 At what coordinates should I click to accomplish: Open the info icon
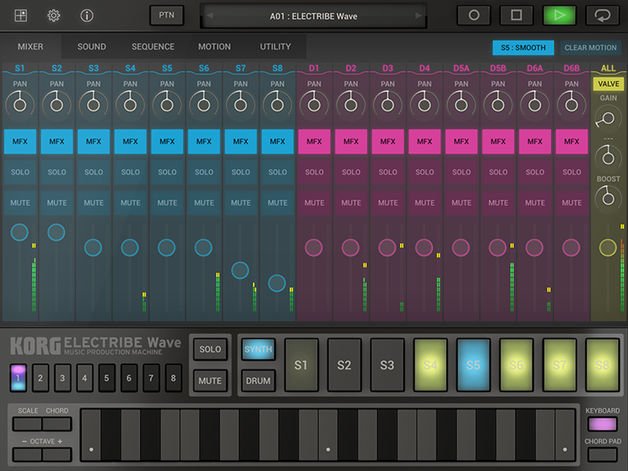(87, 16)
